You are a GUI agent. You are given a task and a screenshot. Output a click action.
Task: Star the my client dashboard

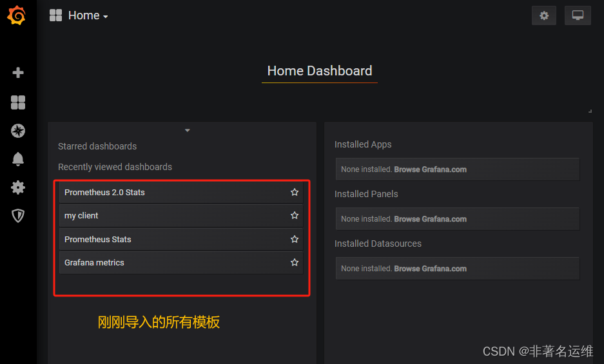[295, 215]
